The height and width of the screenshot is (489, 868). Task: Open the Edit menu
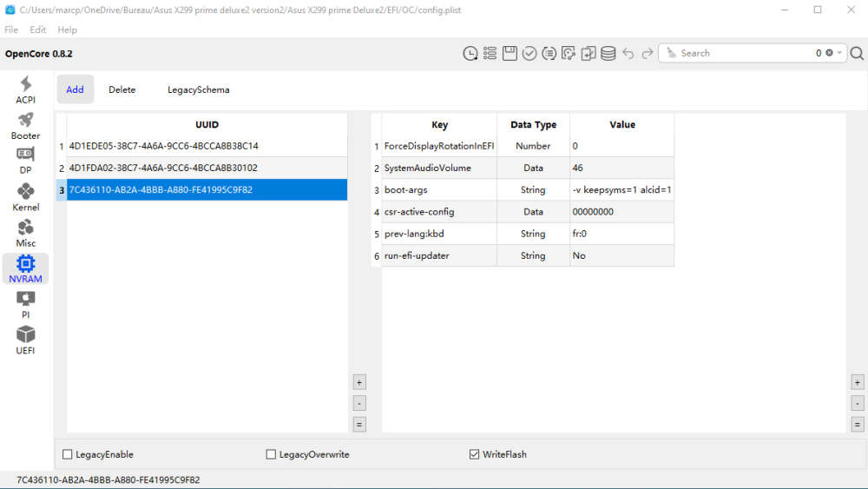[37, 30]
